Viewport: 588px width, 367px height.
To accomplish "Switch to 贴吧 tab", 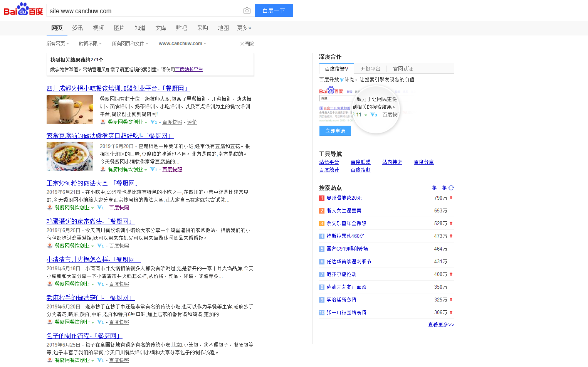I will 181,28.
